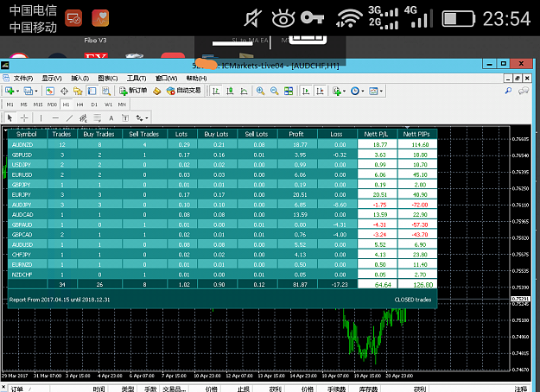Image resolution: width=540 pixels, height=392 pixels.
Task: Expand the Templates dropdown arrow
Action: point(381,92)
